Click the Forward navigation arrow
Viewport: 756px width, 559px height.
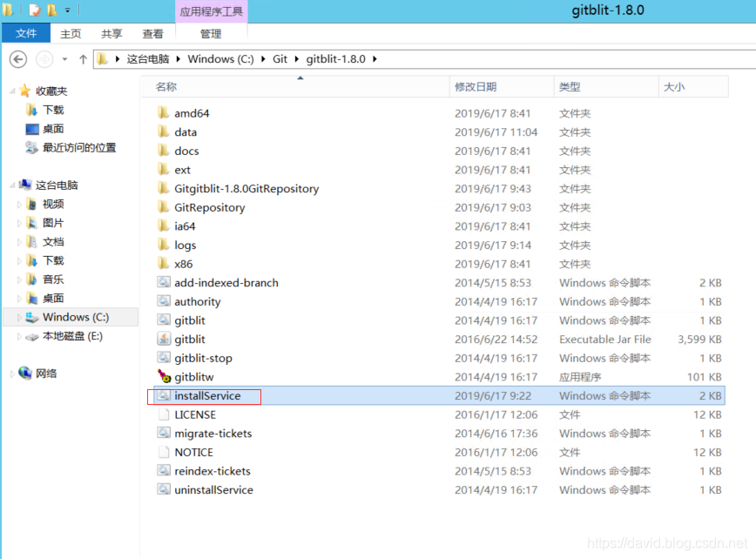[x=44, y=59]
